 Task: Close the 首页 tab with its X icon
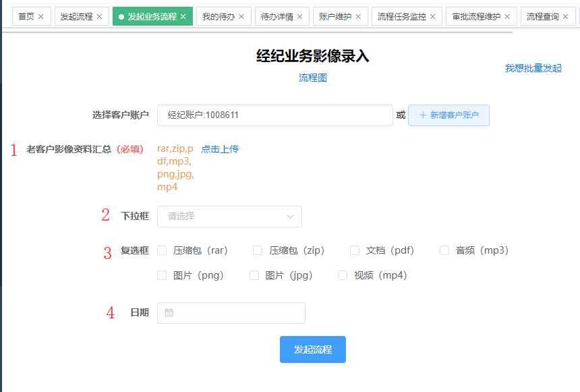point(41,17)
